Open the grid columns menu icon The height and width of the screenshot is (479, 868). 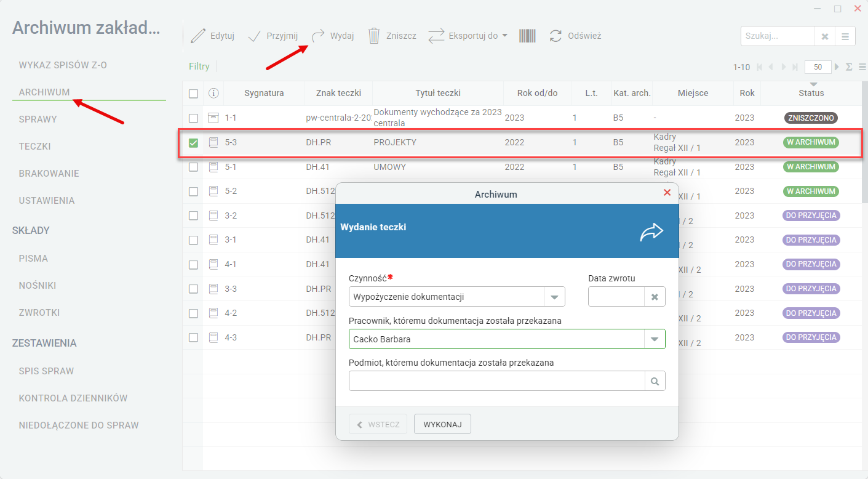[862, 67]
